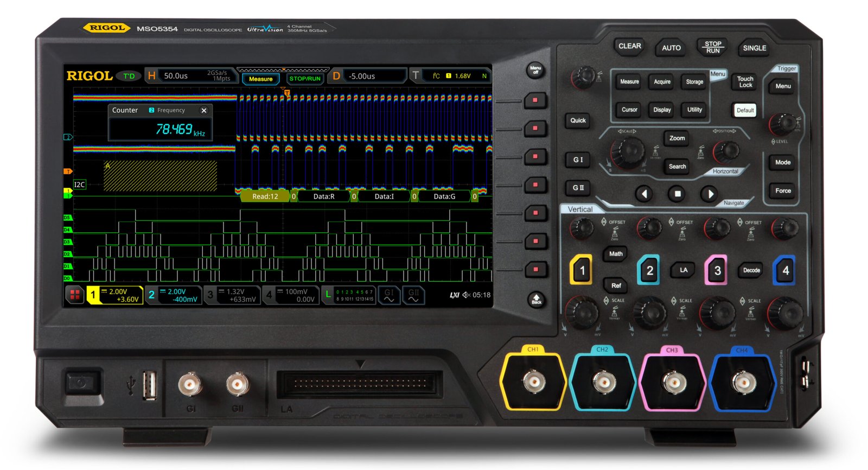Tap the red function navigation grid icon
This screenshot has width=868, height=470.
(x=74, y=295)
